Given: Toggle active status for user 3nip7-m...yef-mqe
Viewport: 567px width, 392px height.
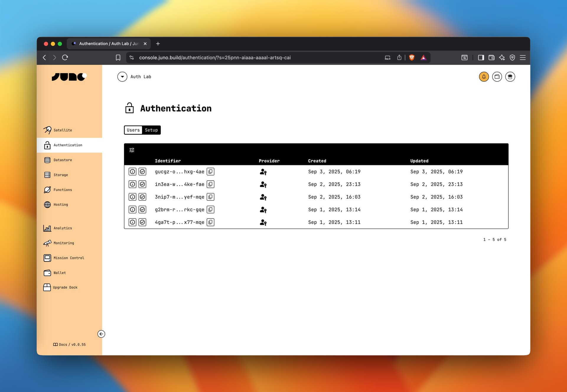Looking at the screenshot, I should pyautogui.click(x=142, y=197).
